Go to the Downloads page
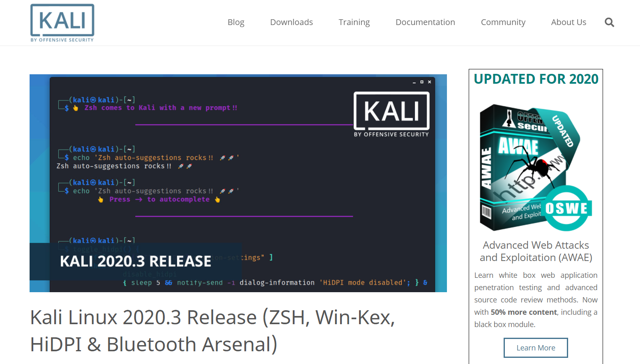 (x=291, y=22)
